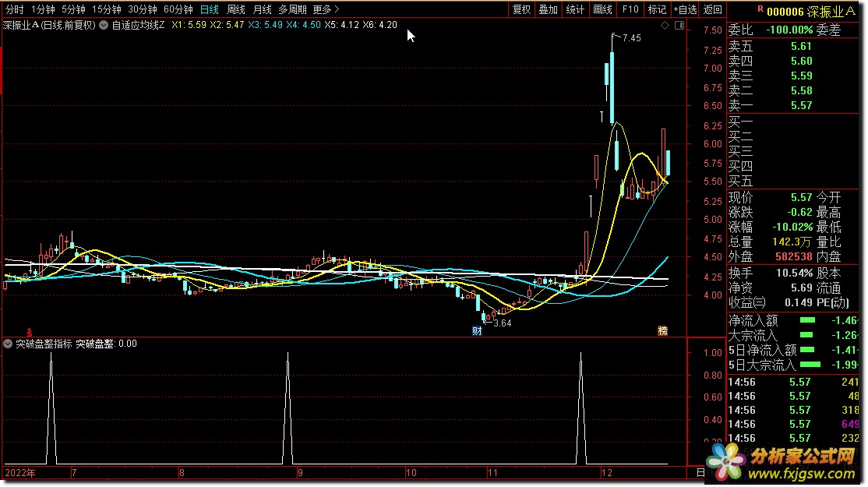Click the 净流入额 row
The image size is (868, 487).
pyautogui.click(x=793, y=320)
